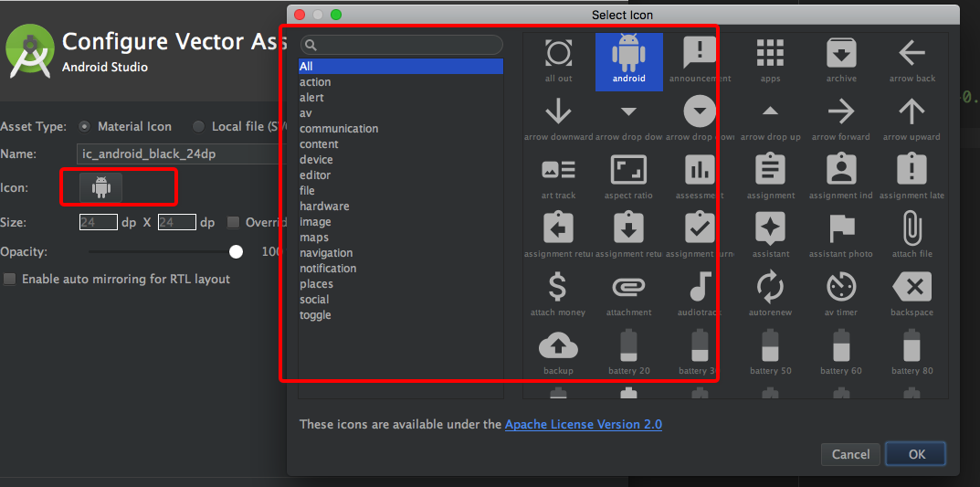The image size is (980, 487).
Task: Open the Apache License Version 2.0 link
Action: tap(583, 425)
